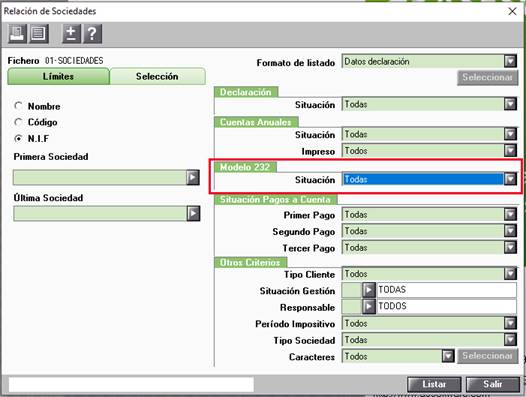Select the Nombre radio button
The height and width of the screenshot is (397, 526).
coord(18,106)
